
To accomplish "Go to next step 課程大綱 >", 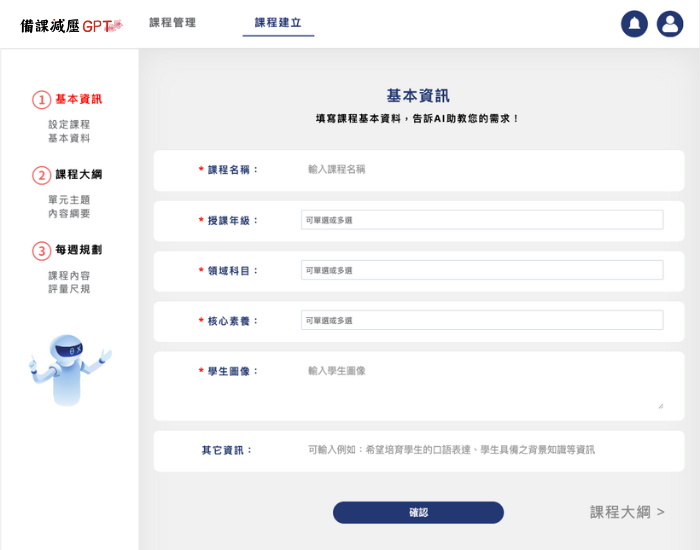I will click(x=627, y=512).
